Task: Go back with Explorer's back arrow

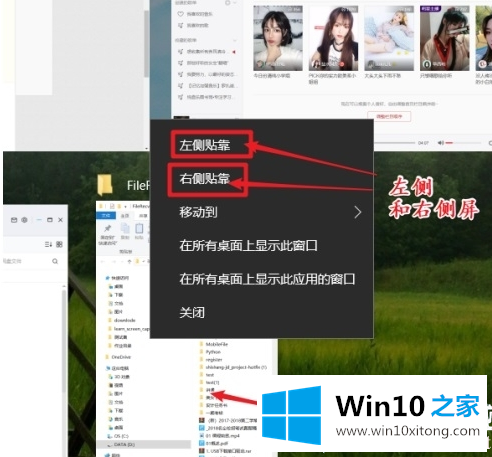Action: coord(103,262)
